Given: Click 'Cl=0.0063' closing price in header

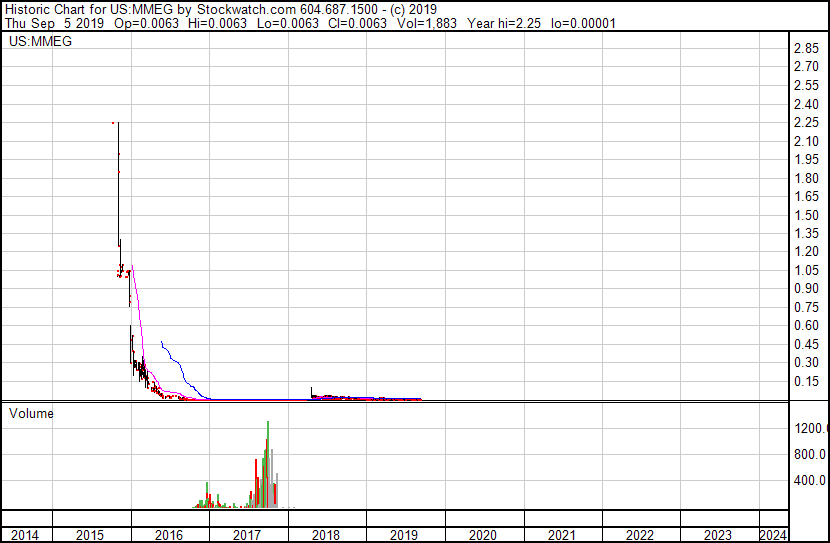Looking at the screenshot, I should tap(357, 23).
